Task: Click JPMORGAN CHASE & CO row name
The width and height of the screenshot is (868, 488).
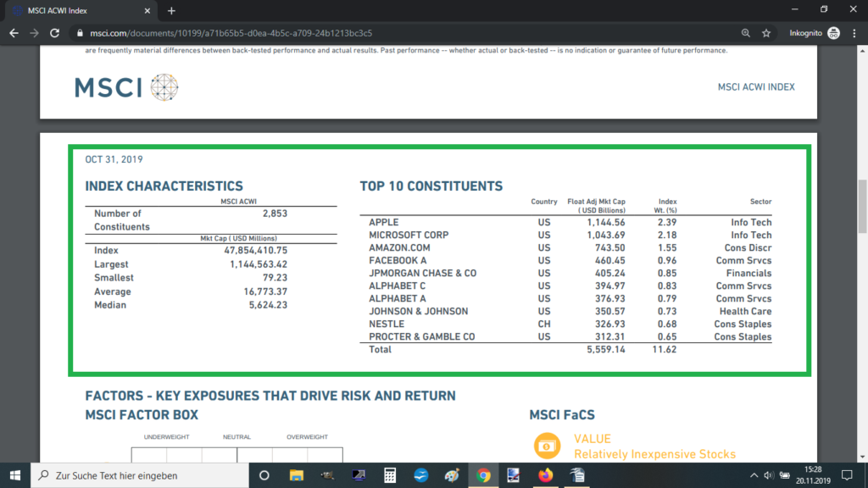Action: (x=422, y=274)
